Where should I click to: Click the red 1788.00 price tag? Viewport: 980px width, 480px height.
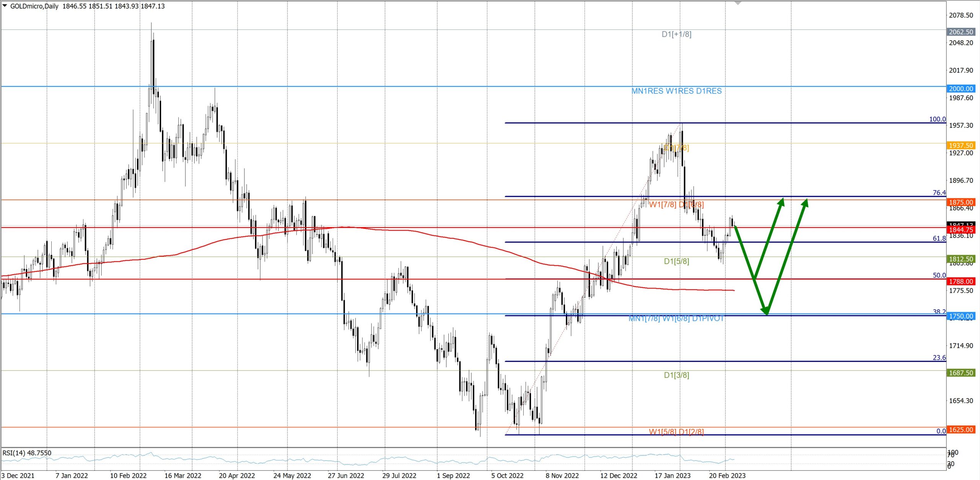click(x=960, y=281)
